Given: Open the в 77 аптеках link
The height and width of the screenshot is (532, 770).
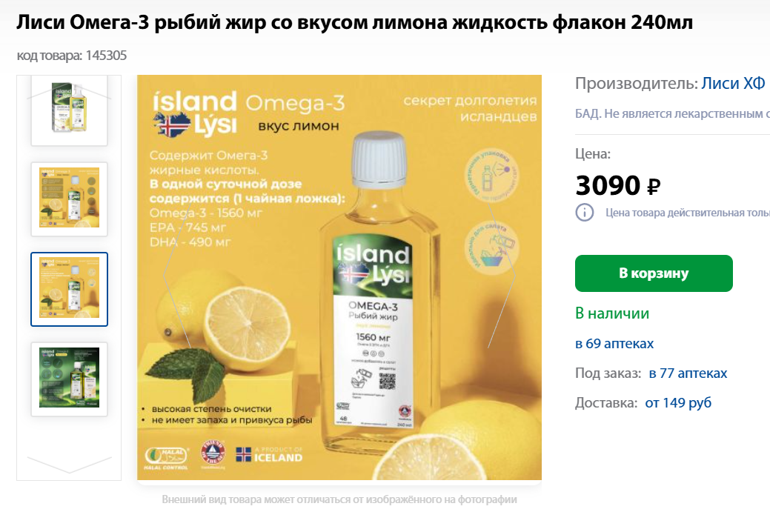Looking at the screenshot, I should [x=688, y=373].
